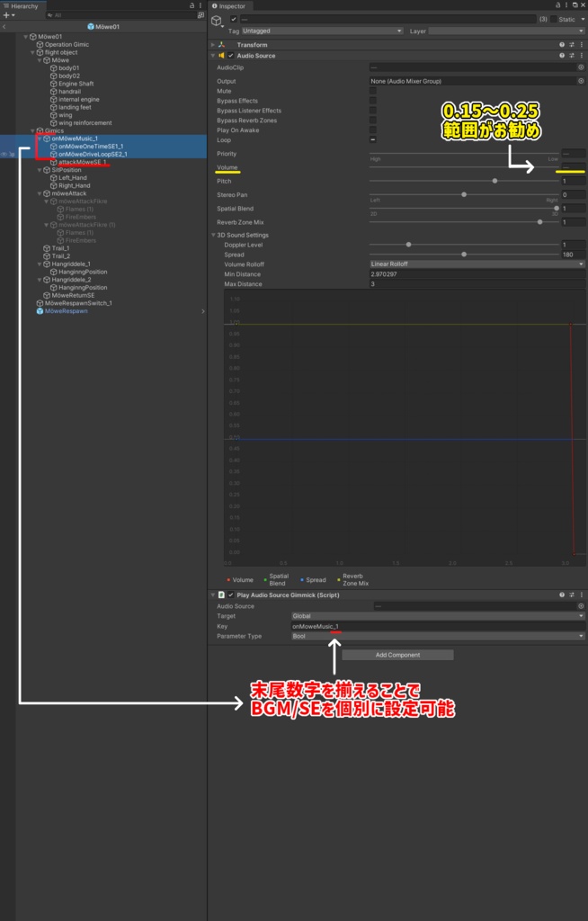
Task: Collapse the Gimics tree node
Action: [x=33, y=131]
